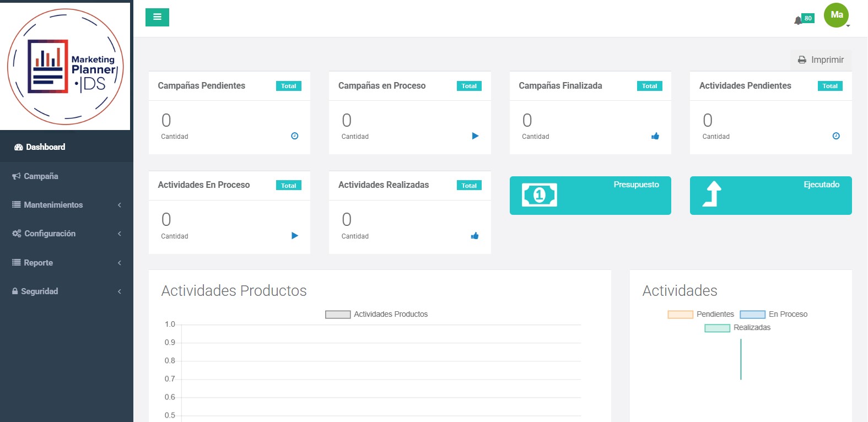Click the Ejecutado card label

(822, 185)
